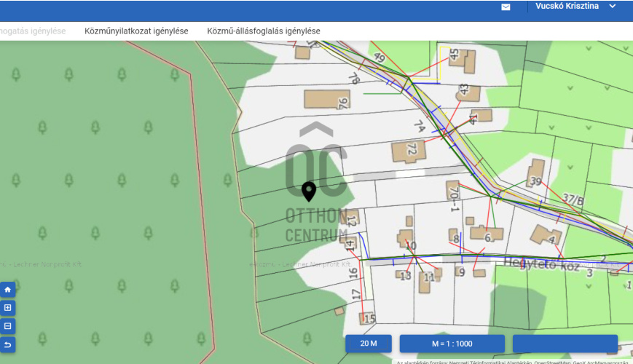Click the Hegytető köz street label
The height and width of the screenshot is (364, 633).
(x=541, y=264)
